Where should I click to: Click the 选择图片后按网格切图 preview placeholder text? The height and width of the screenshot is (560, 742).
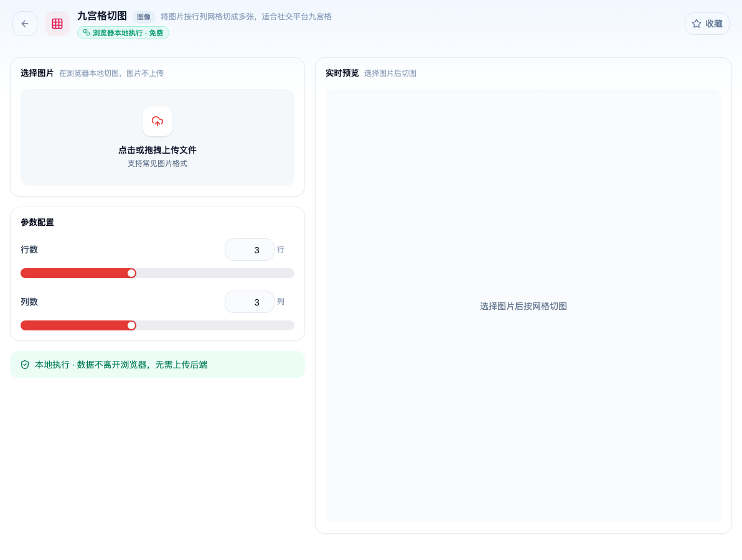point(524,306)
